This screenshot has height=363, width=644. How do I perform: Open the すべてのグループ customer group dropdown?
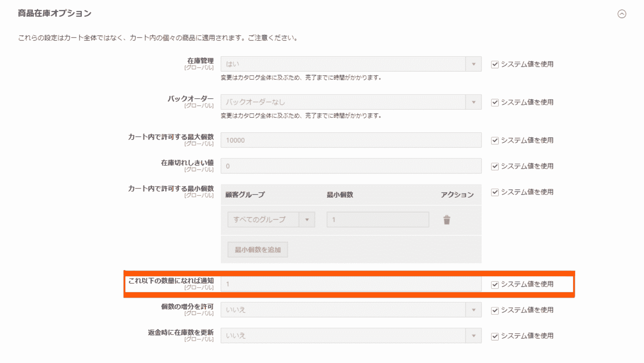pyautogui.click(x=307, y=220)
